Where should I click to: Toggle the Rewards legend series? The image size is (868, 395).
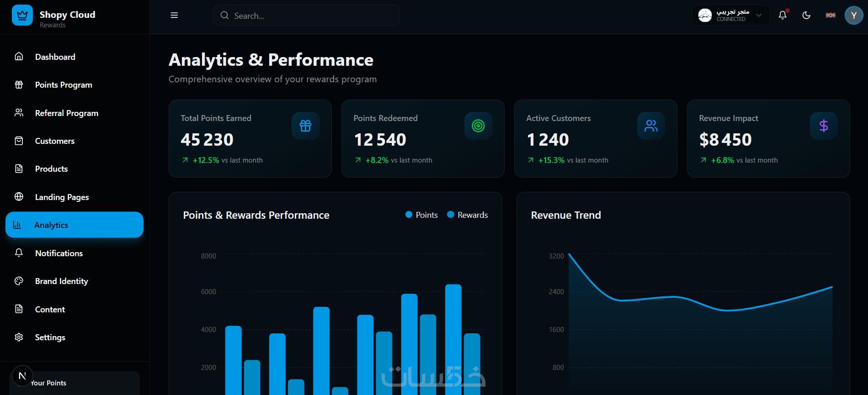[467, 215]
